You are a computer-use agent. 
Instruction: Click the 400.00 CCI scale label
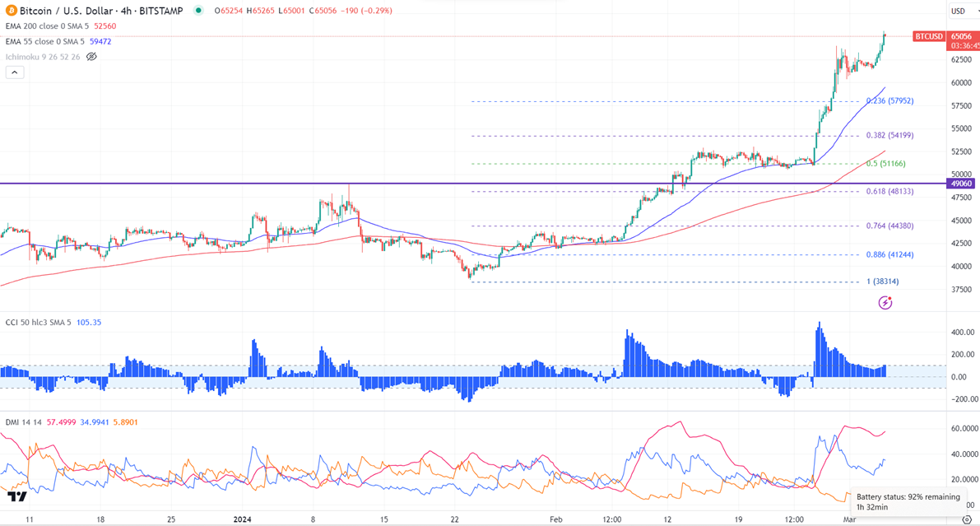point(963,332)
